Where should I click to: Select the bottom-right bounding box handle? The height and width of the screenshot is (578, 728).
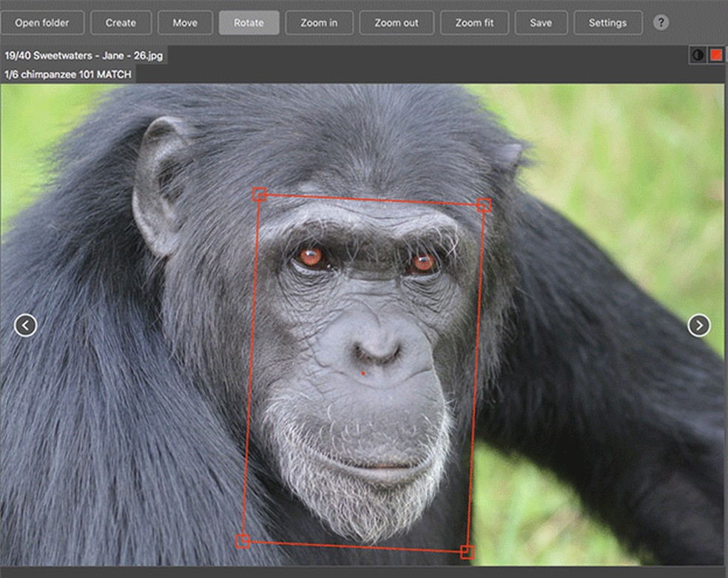(467, 551)
